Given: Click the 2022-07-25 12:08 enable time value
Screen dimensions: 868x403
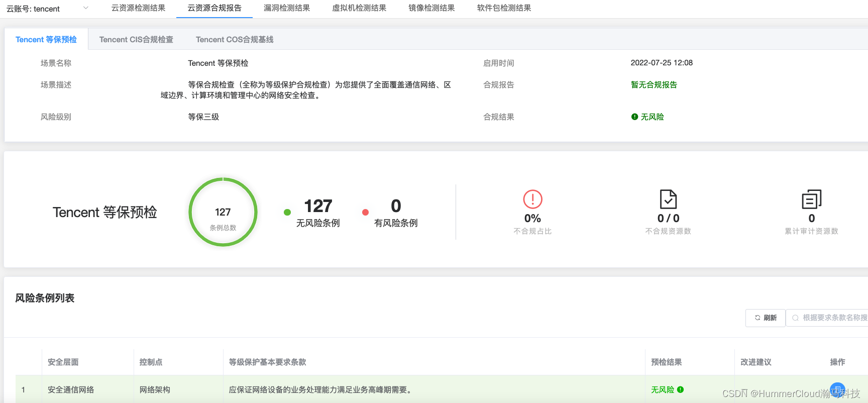Looking at the screenshot, I should tap(662, 63).
